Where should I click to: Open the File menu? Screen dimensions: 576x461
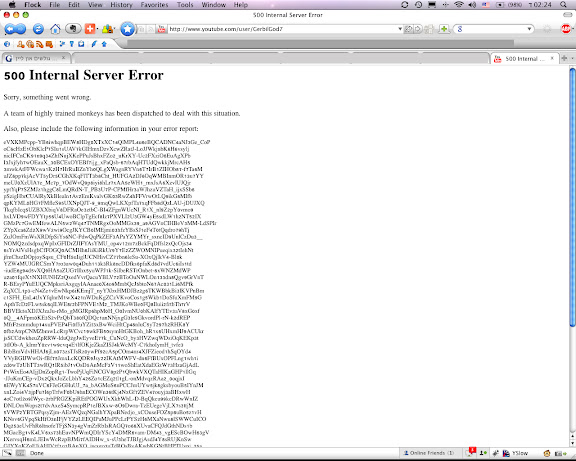(x=54, y=5)
